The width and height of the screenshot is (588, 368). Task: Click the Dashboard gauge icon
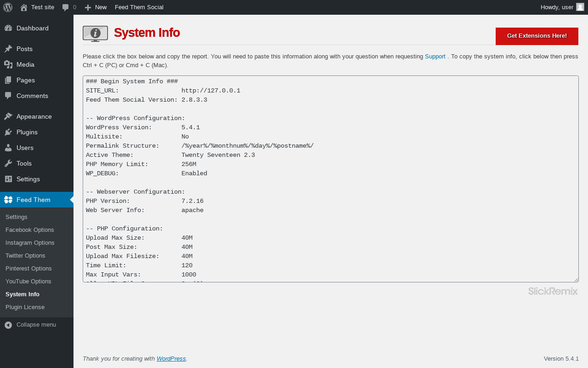pos(8,28)
